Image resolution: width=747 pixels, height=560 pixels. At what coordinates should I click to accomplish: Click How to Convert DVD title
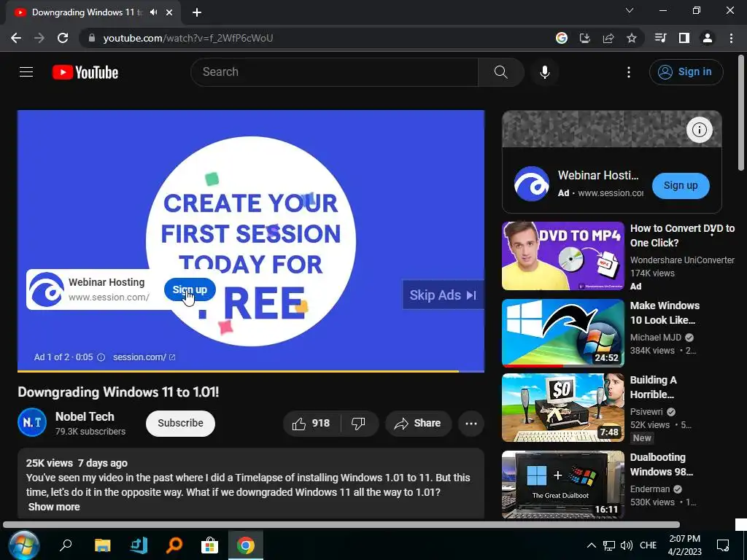pyautogui.click(x=682, y=236)
